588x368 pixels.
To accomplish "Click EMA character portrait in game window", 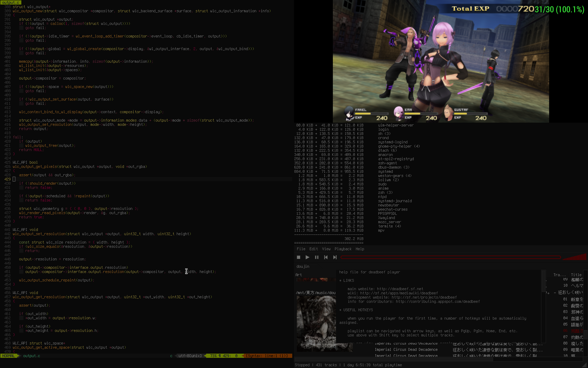I will pyautogui.click(x=399, y=113).
